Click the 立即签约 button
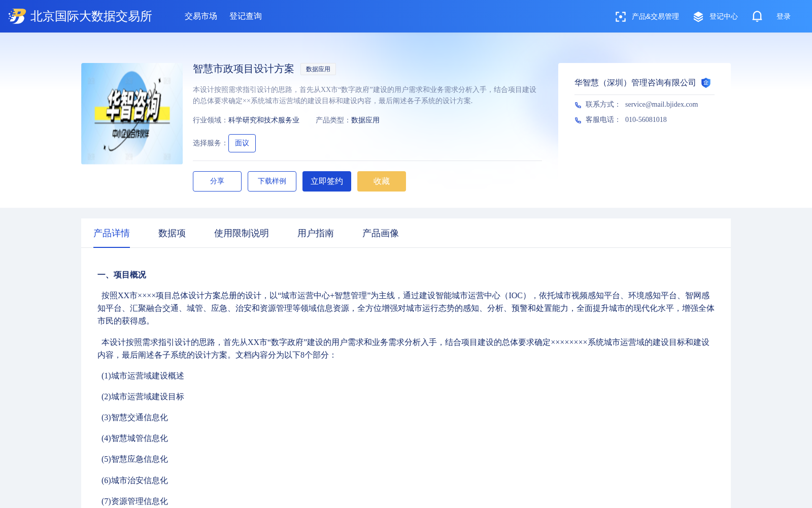 click(327, 181)
